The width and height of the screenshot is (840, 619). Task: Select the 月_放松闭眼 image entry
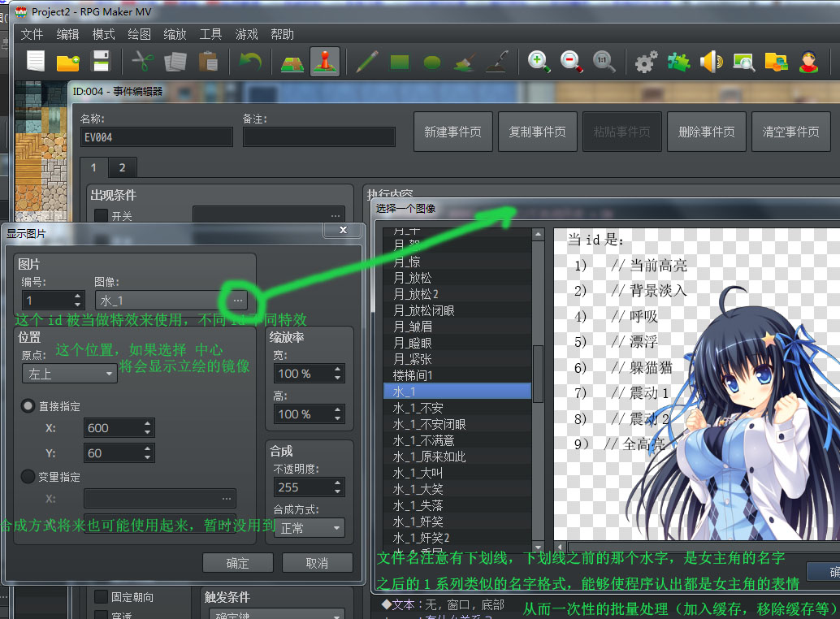click(457, 310)
